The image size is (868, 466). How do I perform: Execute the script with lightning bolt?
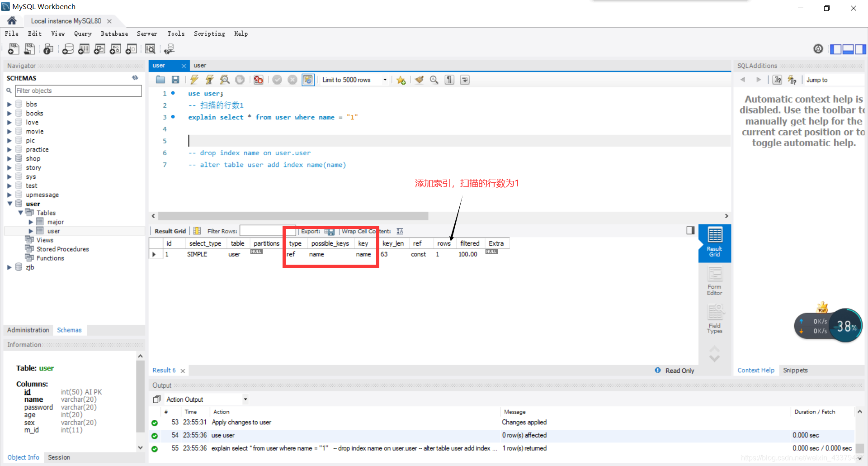click(x=194, y=80)
